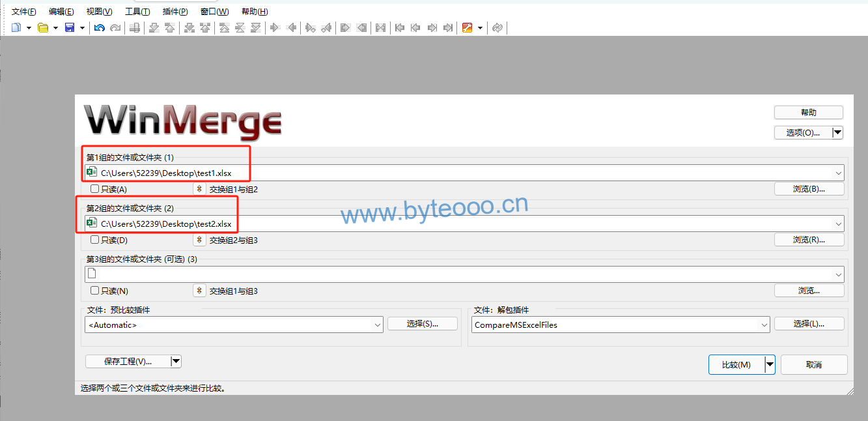Viewport: 868px width, 421px height.
Task: Click 选择(S)... prediffer plugin button
Action: (x=423, y=323)
